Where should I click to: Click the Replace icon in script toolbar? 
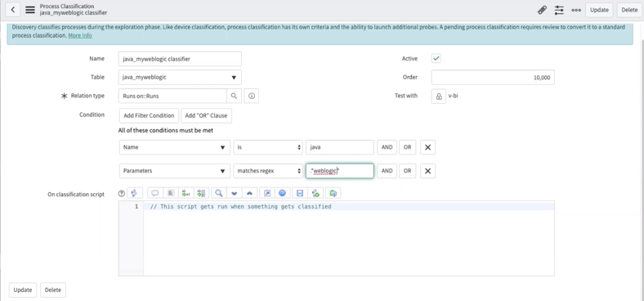(186, 193)
